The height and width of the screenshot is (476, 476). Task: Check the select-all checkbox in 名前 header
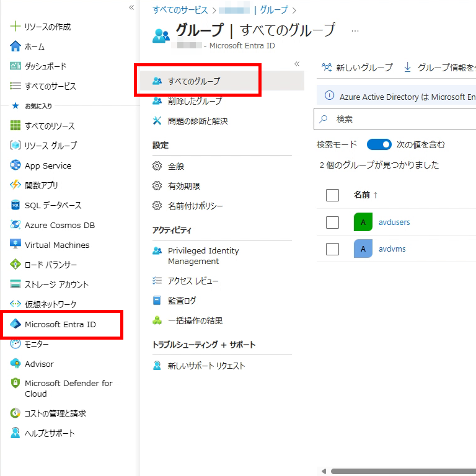point(332,195)
